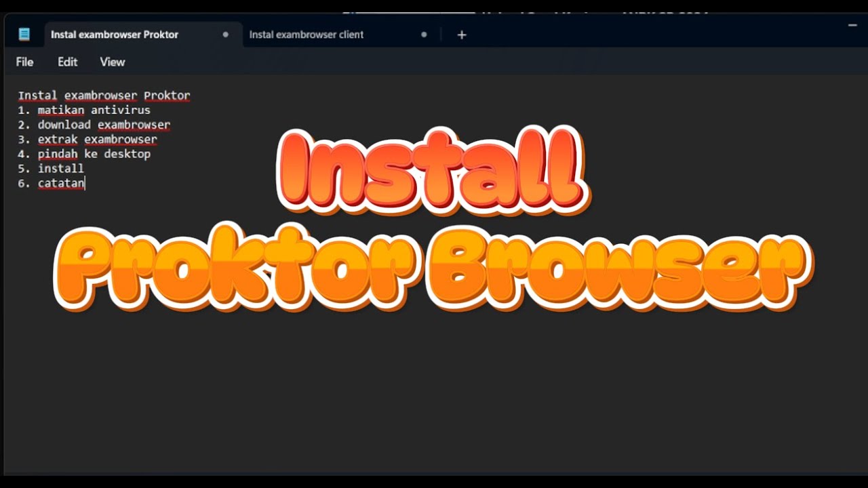Click the line '4. pindah ke desktop'

pos(84,154)
